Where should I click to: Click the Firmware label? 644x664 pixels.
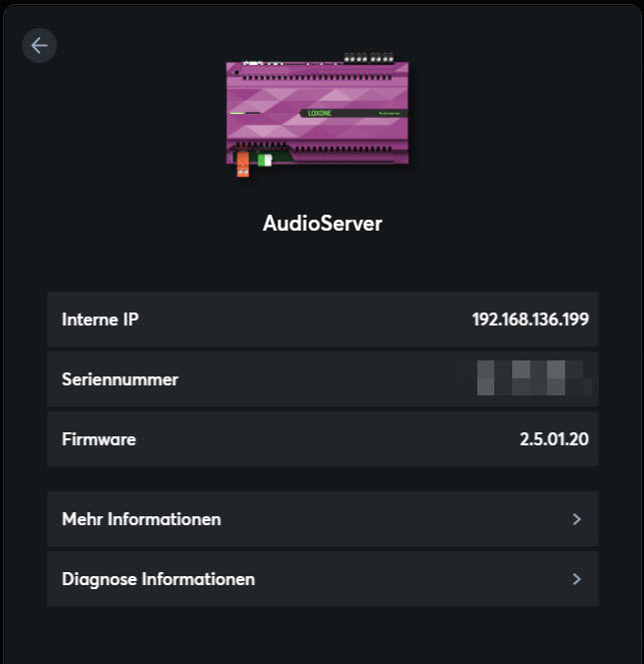coord(99,439)
